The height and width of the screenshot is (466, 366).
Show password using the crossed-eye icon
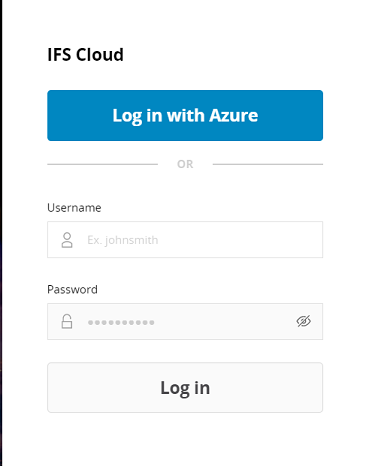tap(304, 321)
